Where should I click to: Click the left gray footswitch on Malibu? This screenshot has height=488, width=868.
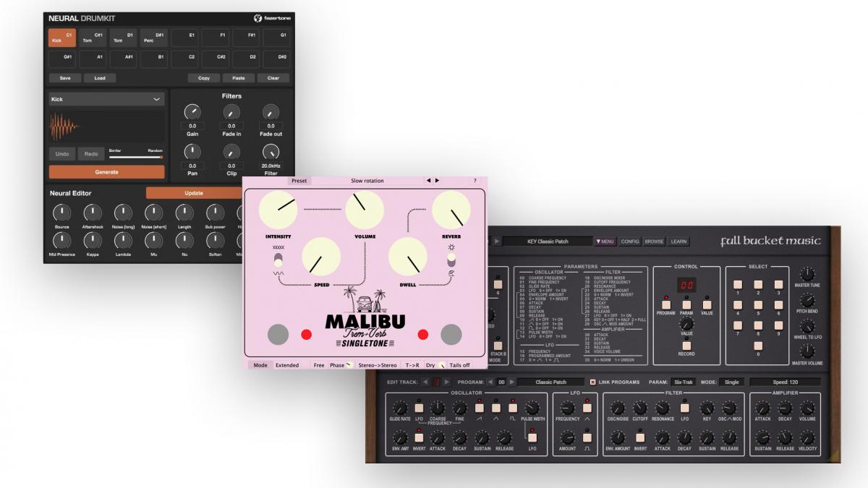[x=278, y=334]
